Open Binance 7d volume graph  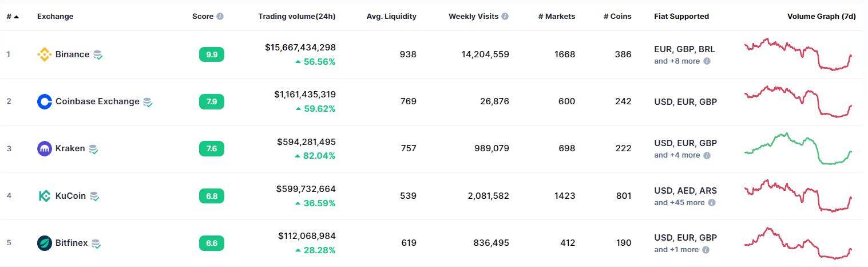coord(798,54)
